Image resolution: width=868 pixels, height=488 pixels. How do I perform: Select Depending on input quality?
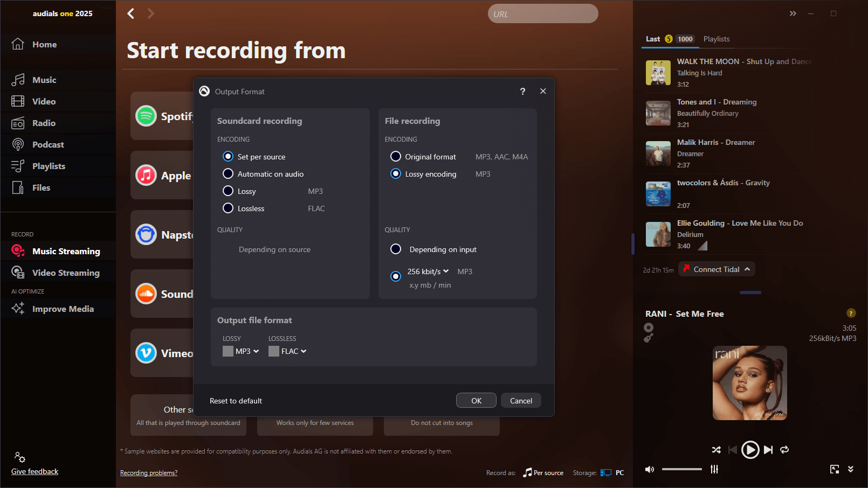pyautogui.click(x=396, y=249)
